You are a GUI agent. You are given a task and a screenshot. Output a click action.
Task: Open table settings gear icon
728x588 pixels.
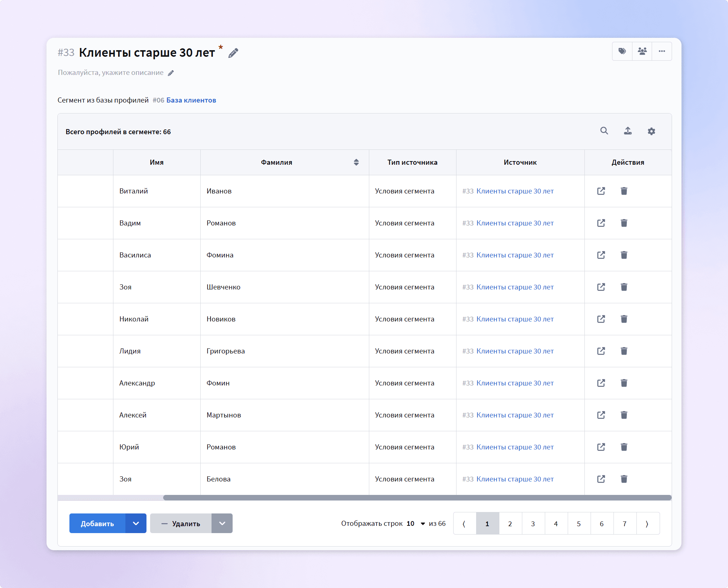pos(651,131)
